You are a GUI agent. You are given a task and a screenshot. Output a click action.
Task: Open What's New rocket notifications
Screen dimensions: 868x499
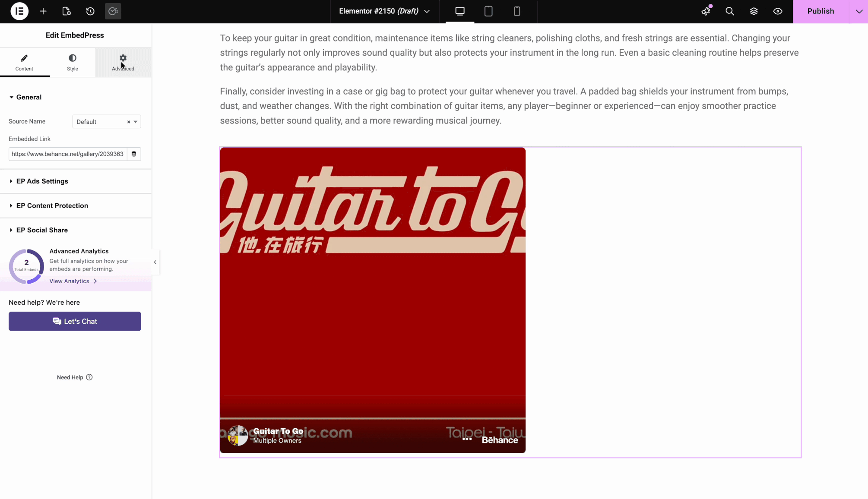click(x=706, y=11)
